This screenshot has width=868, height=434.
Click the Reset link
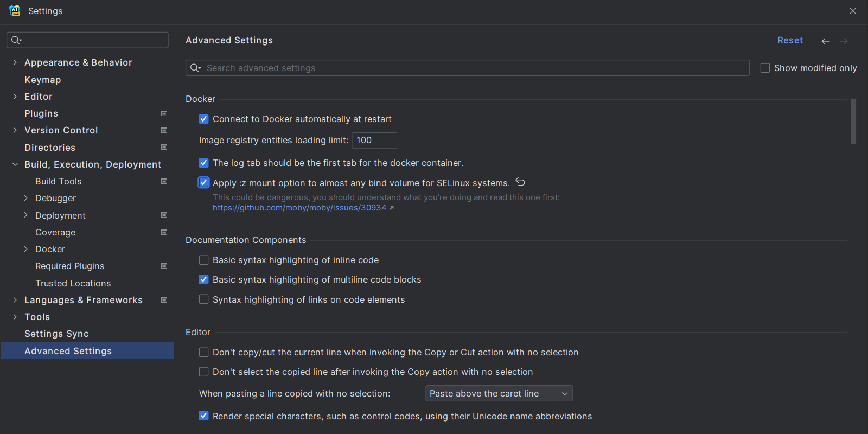pyautogui.click(x=789, y=40)
